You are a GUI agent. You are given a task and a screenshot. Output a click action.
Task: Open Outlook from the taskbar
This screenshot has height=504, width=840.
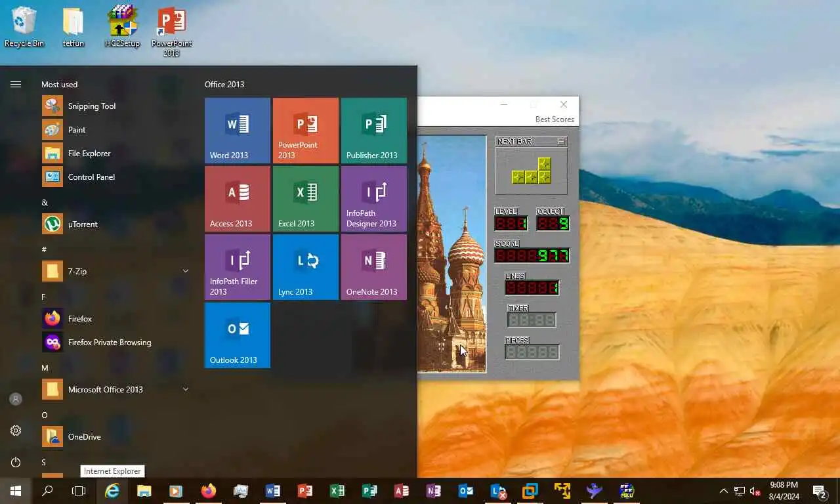[x=466, y=491]
